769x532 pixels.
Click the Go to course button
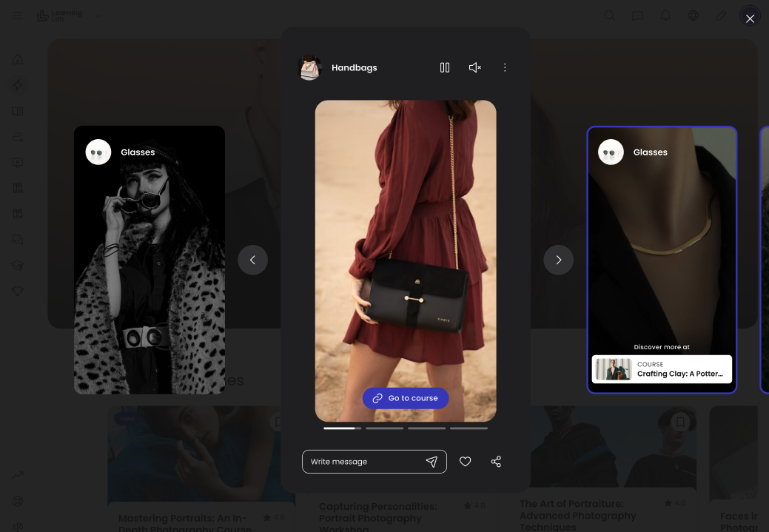406,398
